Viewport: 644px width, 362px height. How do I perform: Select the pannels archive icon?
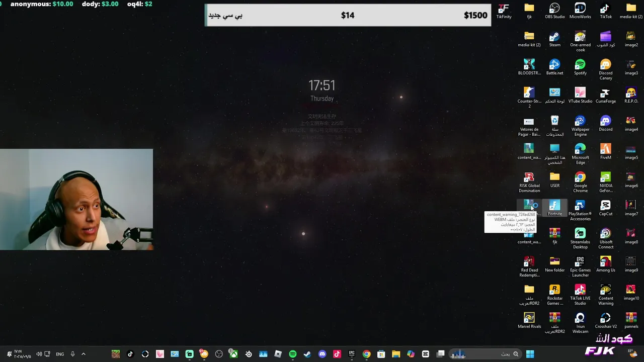coord(631,320)
